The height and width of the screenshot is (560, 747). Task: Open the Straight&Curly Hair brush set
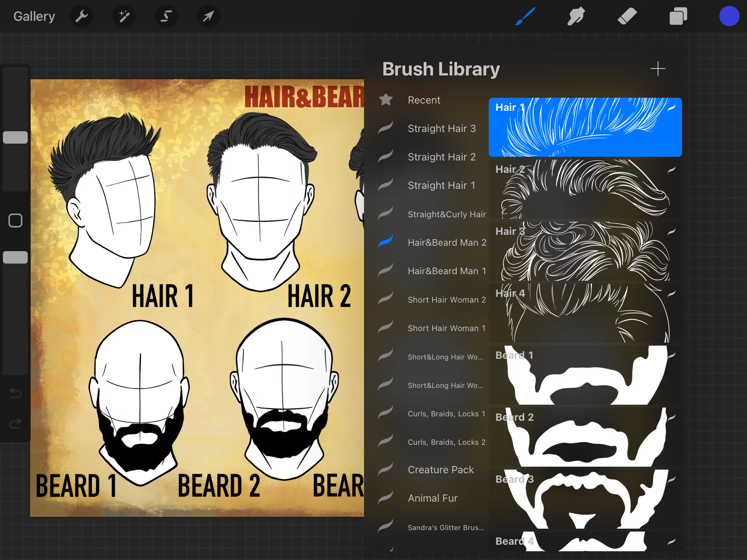click(x=447, y=214)
